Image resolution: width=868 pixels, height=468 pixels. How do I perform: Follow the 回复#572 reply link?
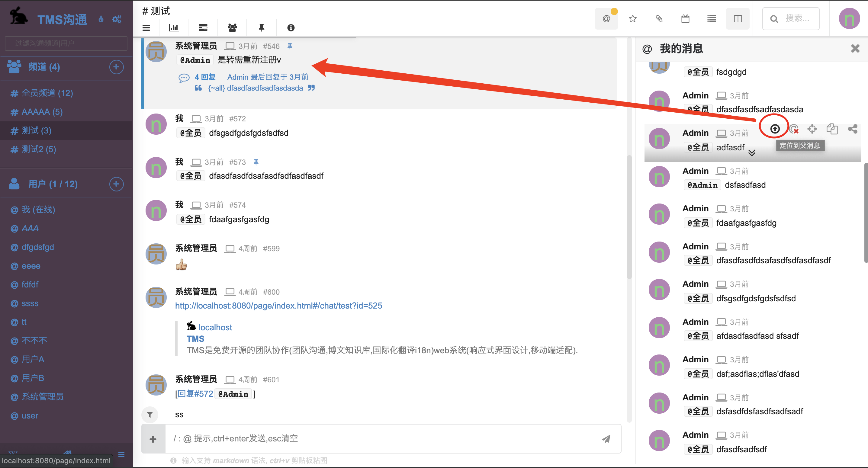[195, 394]
